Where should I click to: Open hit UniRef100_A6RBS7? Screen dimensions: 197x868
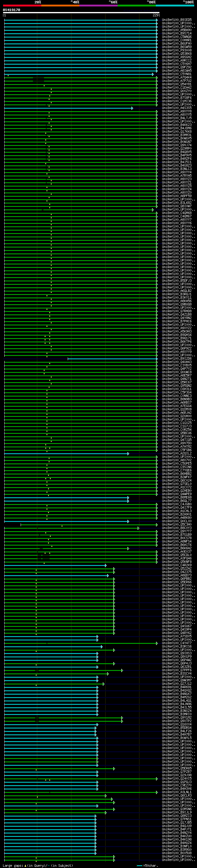pyautogui.click(x=177, y=403)
